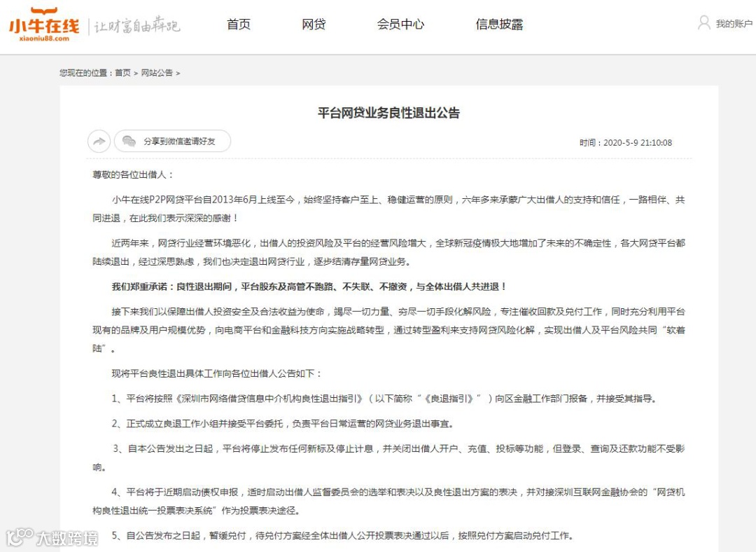756x552 pixels.
Task: Click item 3 about 停止发布任何新标
Action: 388,458
